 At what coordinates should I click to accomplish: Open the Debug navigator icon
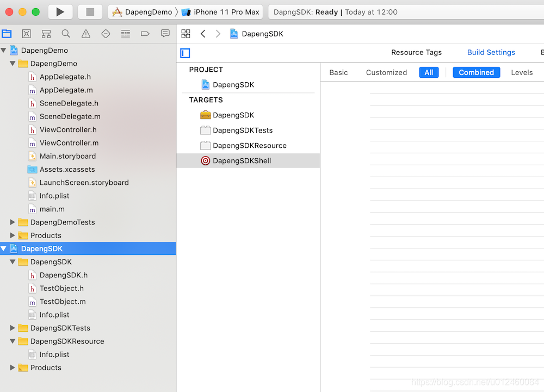pyautogui.click(x=125, y=34)
